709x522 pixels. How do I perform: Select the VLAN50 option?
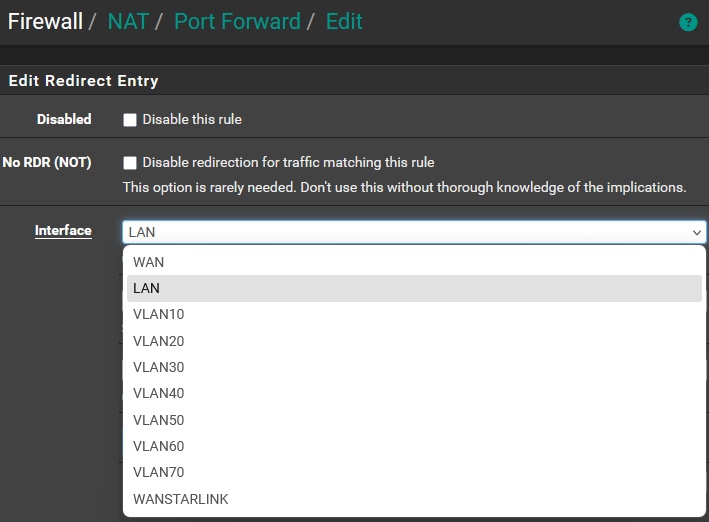[x=158, y=420]
